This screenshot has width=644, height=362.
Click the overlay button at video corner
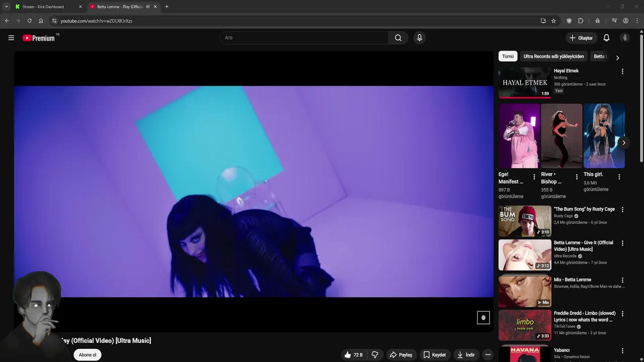coord(484,317)
